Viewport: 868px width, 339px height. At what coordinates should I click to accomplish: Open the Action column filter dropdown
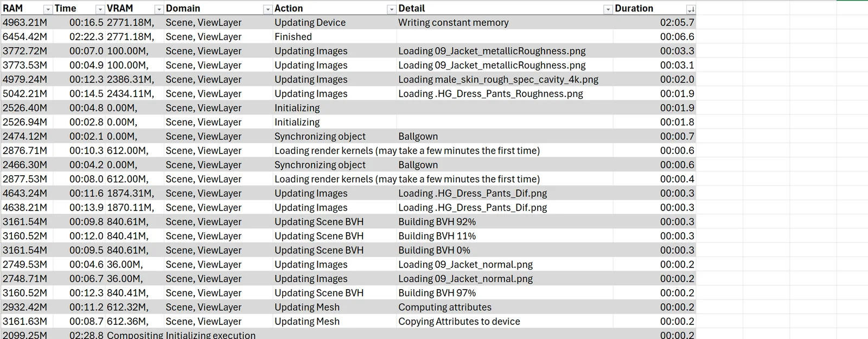tap(391, 9)
